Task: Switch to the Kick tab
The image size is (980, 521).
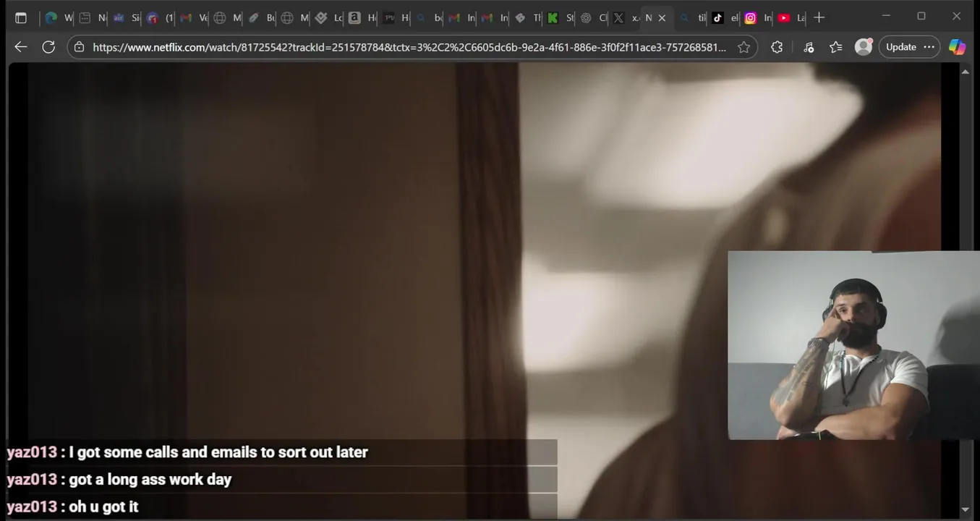Action: coord(561,18)
